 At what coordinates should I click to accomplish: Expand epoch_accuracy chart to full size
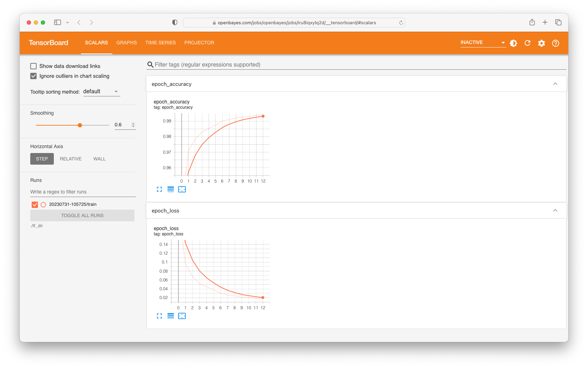(159, 189)
